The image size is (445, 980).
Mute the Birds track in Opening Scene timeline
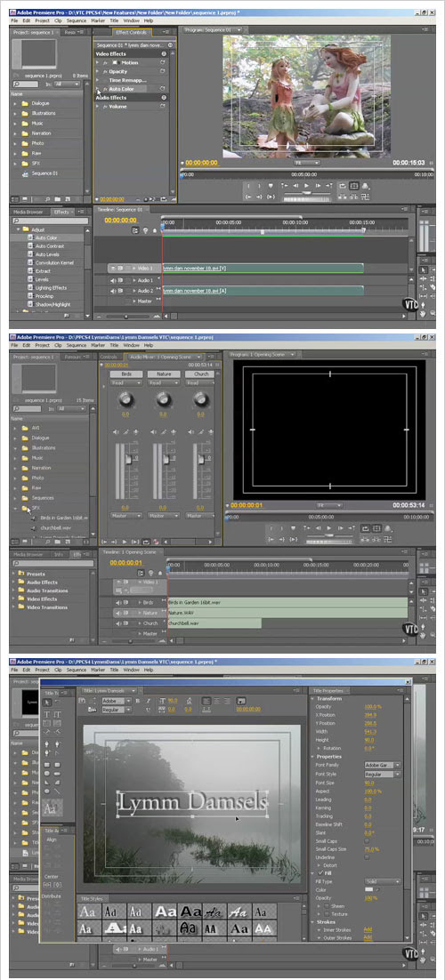[119, 603]
